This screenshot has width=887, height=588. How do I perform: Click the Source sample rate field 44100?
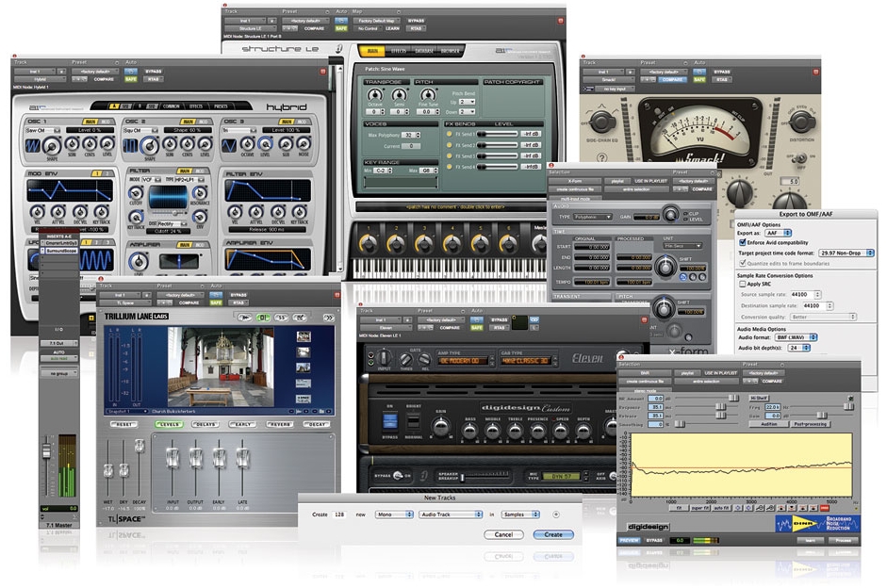pos(803,295)
